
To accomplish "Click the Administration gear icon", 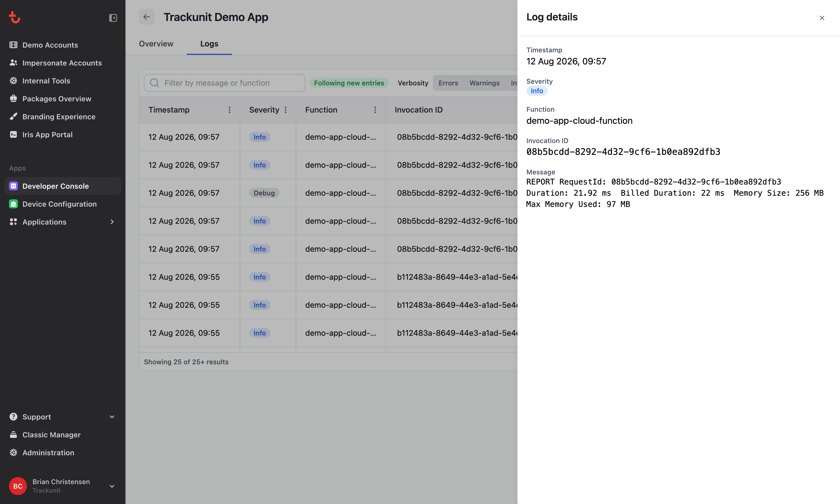I will (x=13, y=452).
